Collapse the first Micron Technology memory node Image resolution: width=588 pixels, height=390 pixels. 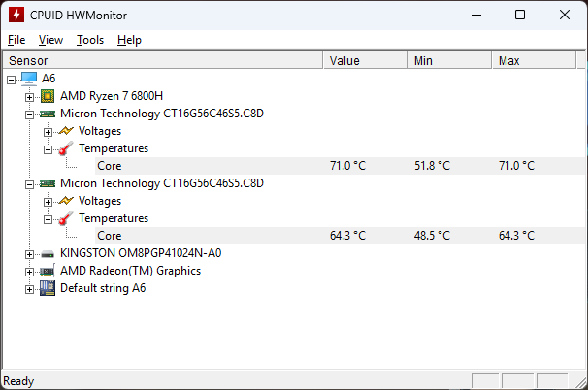click(29, 114)
